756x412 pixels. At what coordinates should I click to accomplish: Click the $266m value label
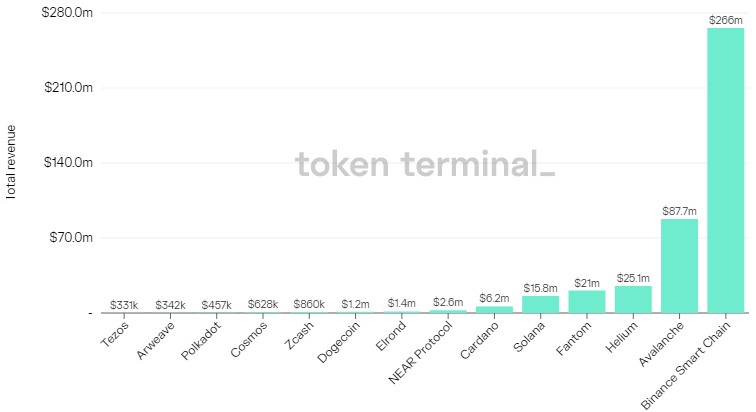(x=725, y=20)
